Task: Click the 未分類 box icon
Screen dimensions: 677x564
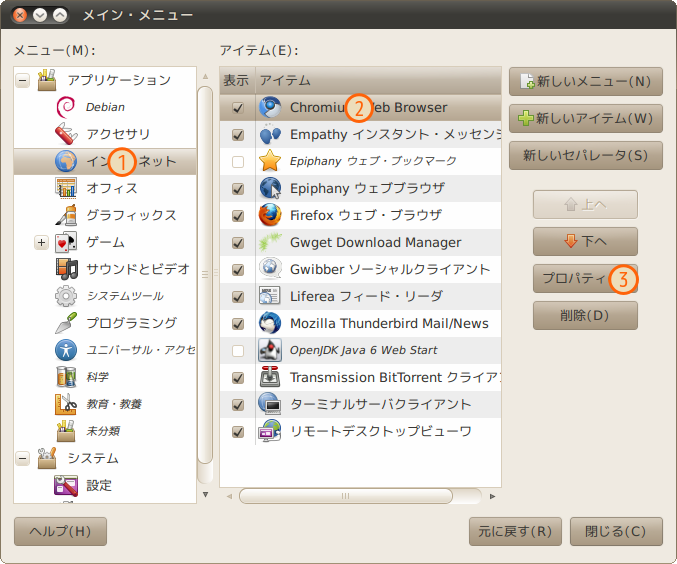Action: point(66,431)
